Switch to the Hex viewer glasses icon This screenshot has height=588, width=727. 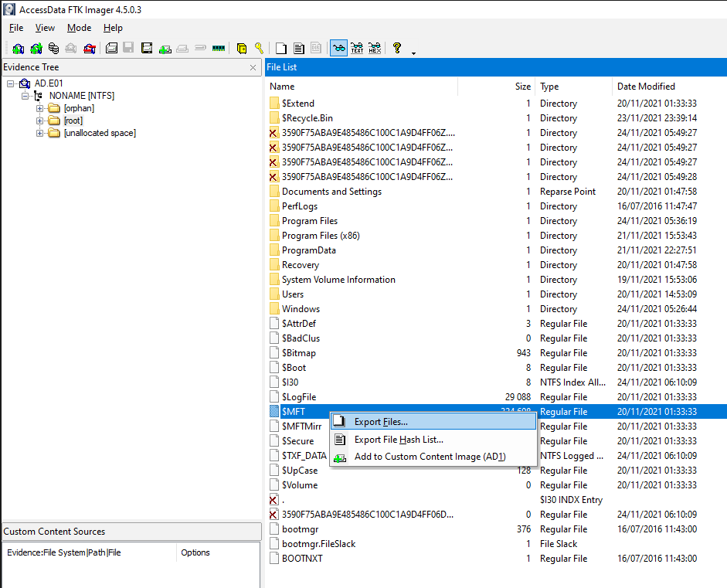click(x=375, y=48)
